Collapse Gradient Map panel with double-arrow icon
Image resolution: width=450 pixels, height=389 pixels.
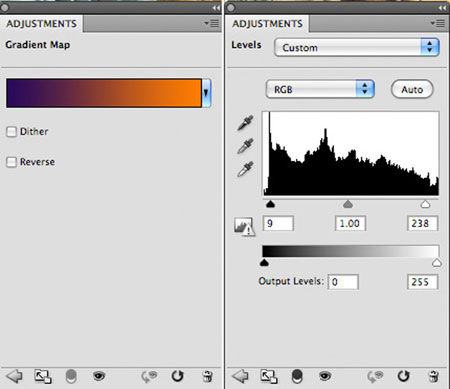tap(216, 8)
